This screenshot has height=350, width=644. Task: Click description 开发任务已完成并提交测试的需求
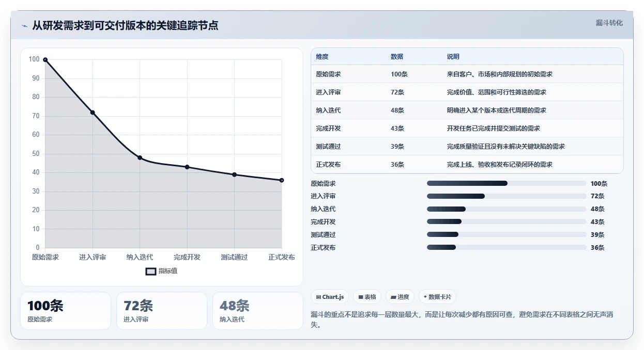[494, 129]
